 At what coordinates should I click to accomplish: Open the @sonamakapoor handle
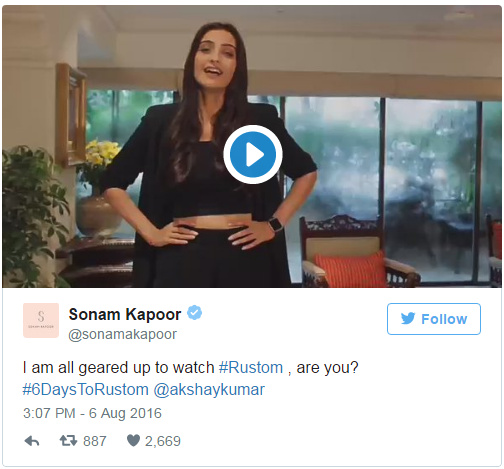point(122,334)
